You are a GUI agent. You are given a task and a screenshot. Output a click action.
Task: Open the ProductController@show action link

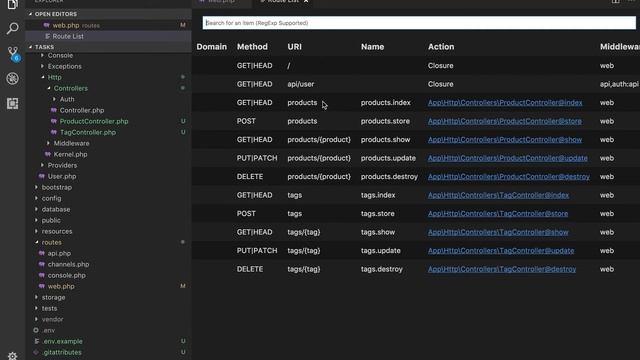point(504,140)
